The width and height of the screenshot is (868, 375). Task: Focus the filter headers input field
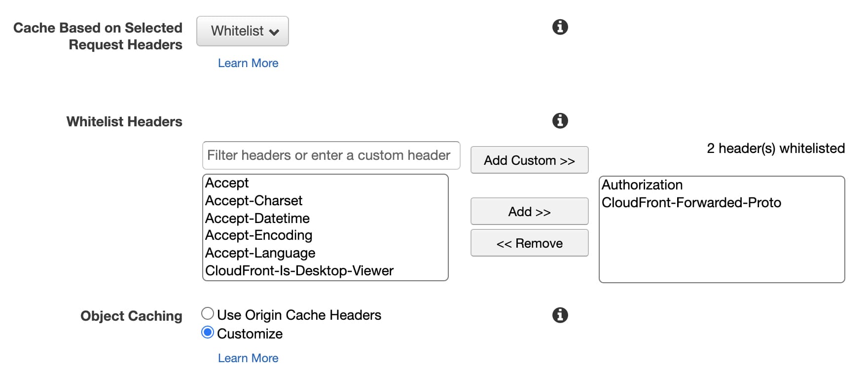[x=331, y=155]
